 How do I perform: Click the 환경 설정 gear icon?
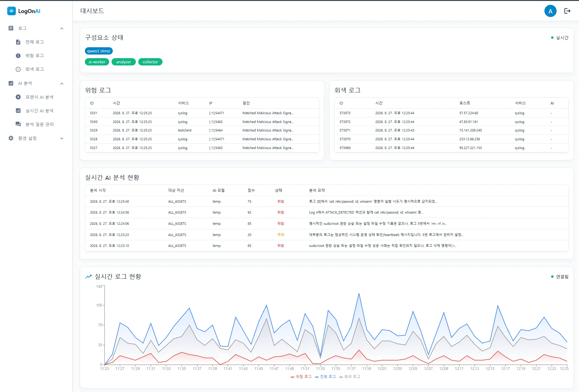point(11,138)
